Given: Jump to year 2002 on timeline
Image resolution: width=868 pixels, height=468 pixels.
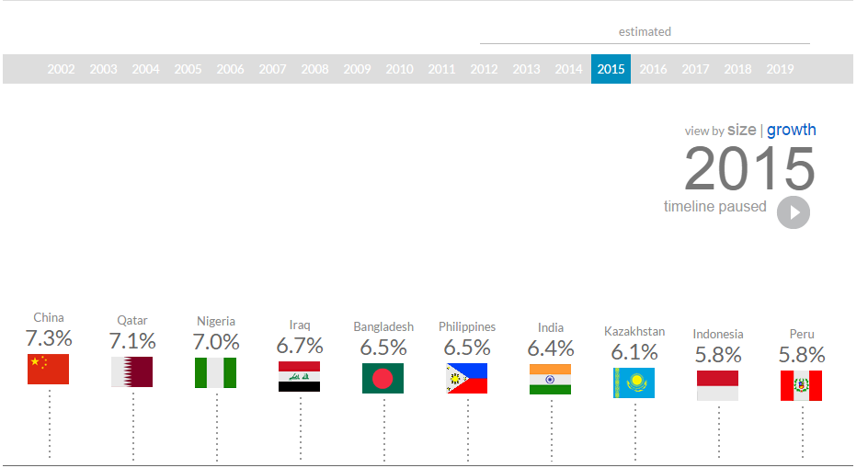Looking at the screenshot, I should (x=61, y=69).
